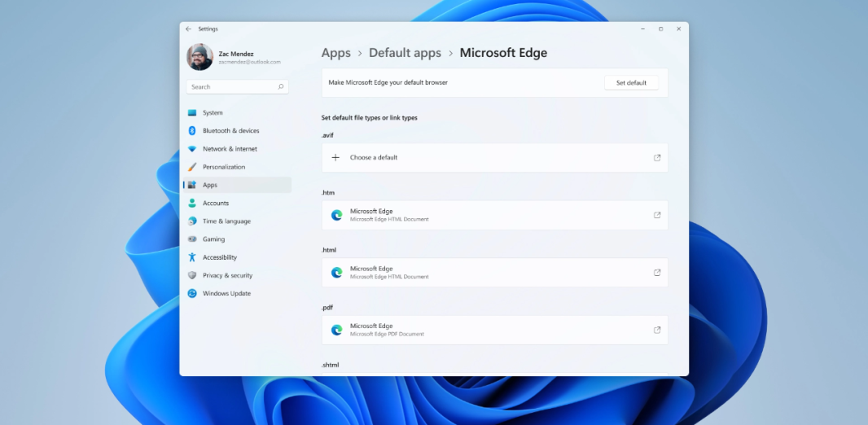Open Accessibility settings label
Screen dimensions: 868x425
click(220, 257)
